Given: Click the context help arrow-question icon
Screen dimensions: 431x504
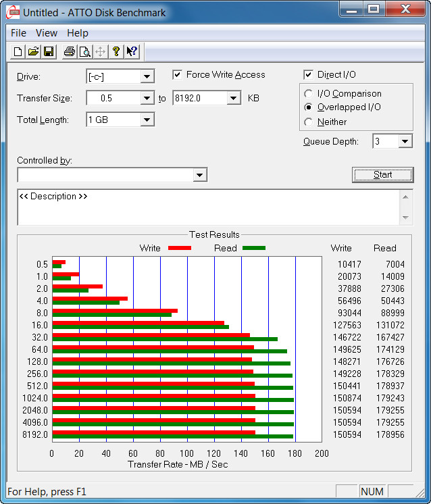Looking at the screenshot, I should click(x=132, y=51).
